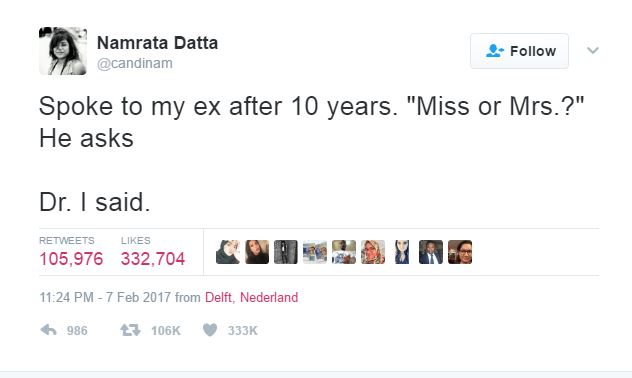632x378 pixels.
Task: Open the tweet options chevron menu
Action: pyautogui.click(x=592, y=50)
